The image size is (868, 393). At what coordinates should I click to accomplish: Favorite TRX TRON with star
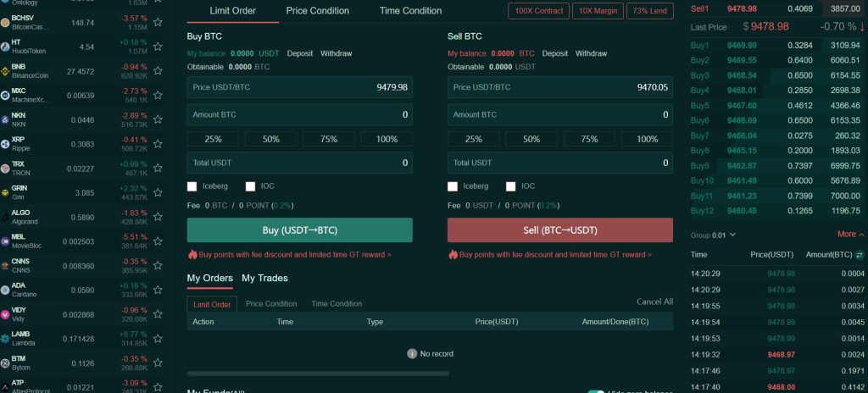coord(158,169)
